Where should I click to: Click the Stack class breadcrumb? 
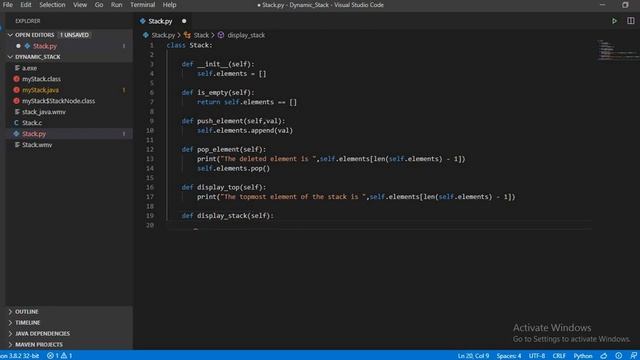click(x=201, y=35)
